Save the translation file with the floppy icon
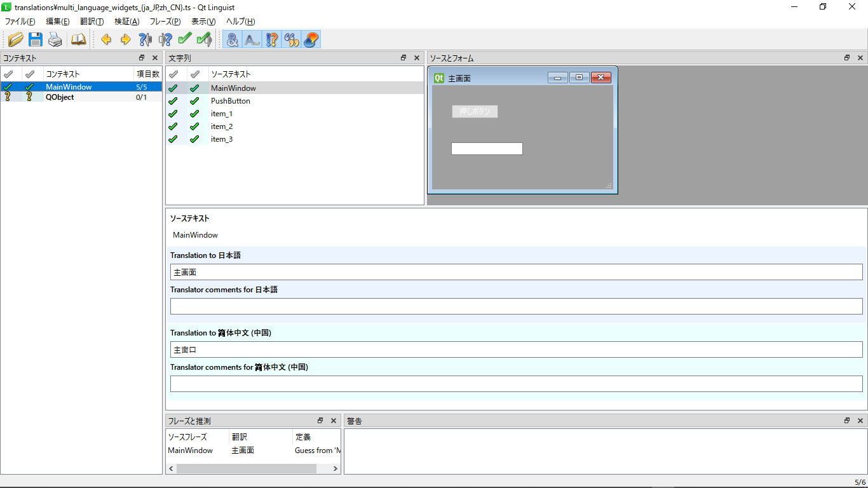 pyautogui.click(x=36, y=39)
